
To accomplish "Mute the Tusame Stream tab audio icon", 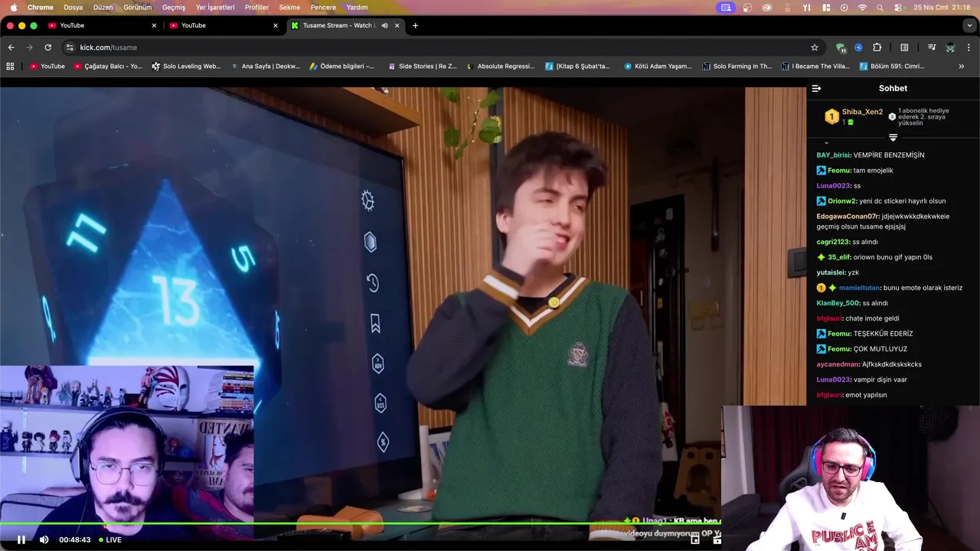I will click(x=384, y=25).
